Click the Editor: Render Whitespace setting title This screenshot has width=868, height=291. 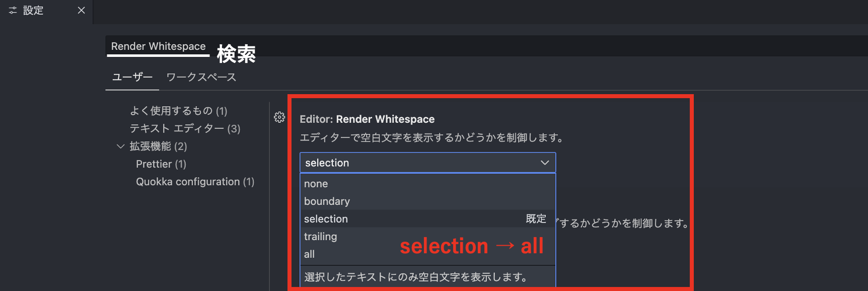click(x=368, y=119)
